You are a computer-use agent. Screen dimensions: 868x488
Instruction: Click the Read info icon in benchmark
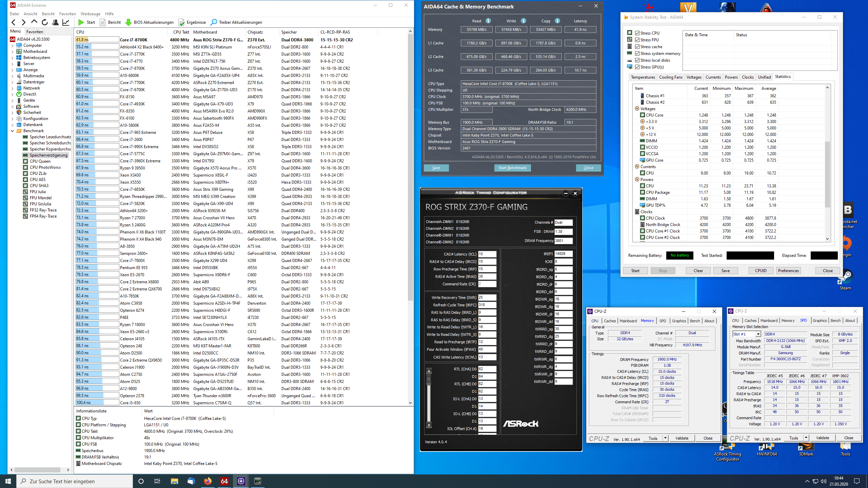[488, 21]
